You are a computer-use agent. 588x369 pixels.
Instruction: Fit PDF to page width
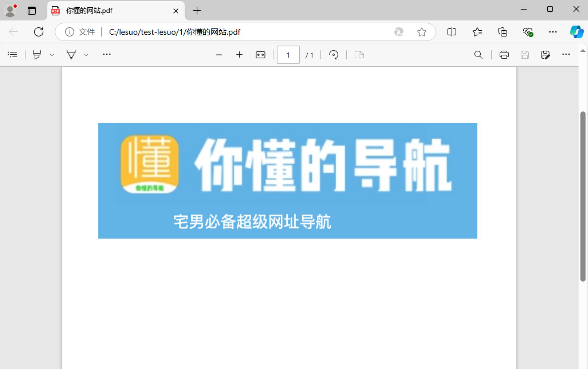(x=260, y=55)
